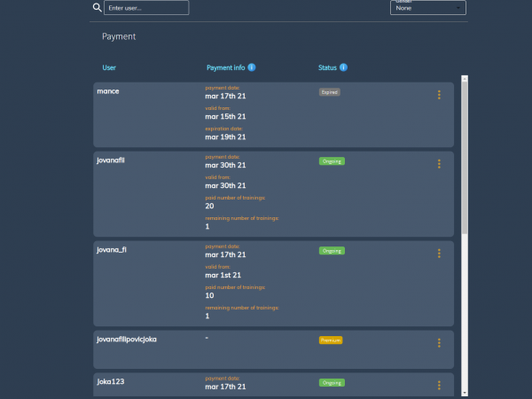532x399 pixels.
Task: Click the Payment heading
Action: pyautogui.click(x=119, y=36)
